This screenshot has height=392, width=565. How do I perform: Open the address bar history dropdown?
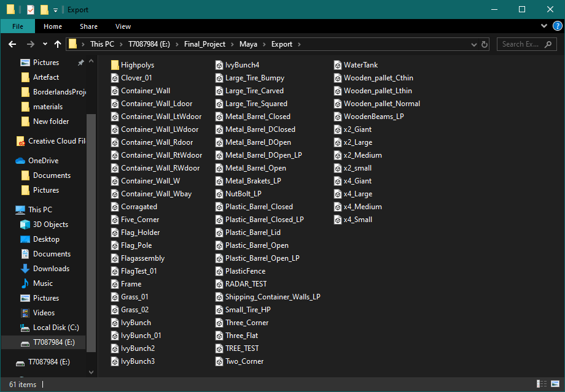pos(473,44)
